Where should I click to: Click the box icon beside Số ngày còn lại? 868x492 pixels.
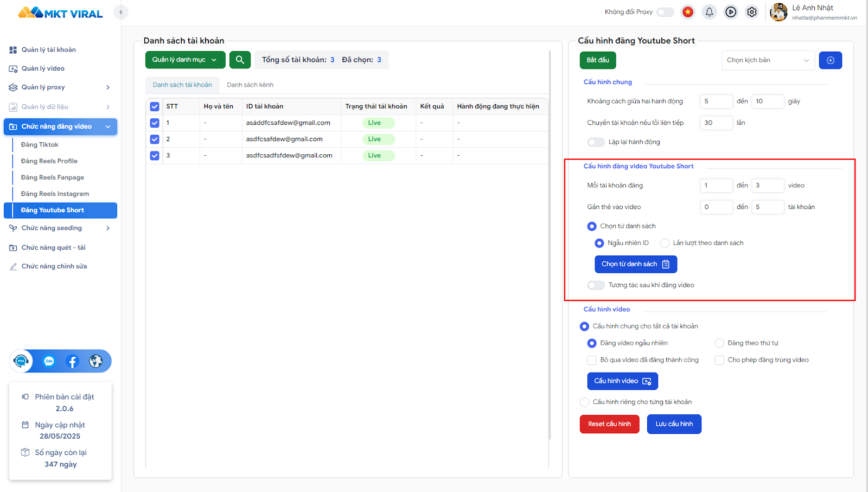(x=25, y=452)
